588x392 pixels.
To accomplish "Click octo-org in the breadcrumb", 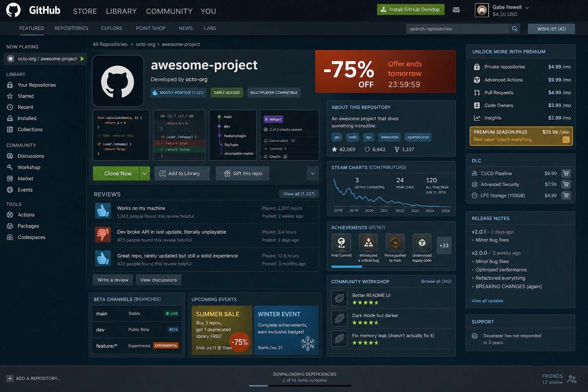I will click(145, 44).
